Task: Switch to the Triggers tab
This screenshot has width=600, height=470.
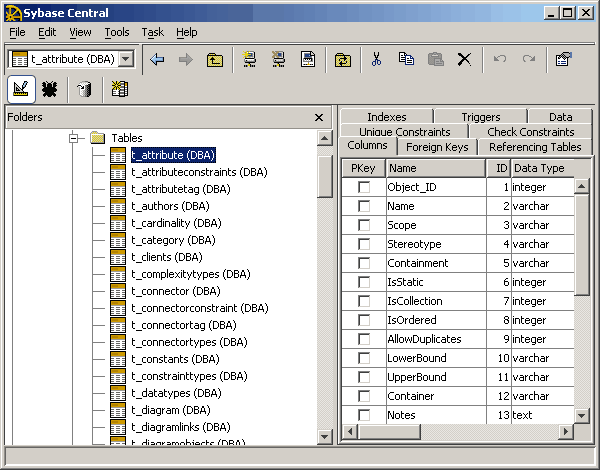Action: [481, 117]
